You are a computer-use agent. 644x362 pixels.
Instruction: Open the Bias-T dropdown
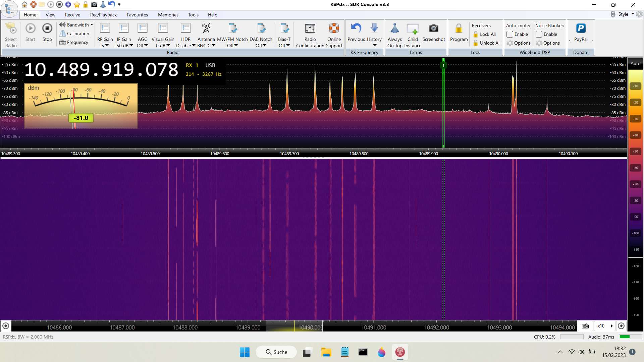284,46
